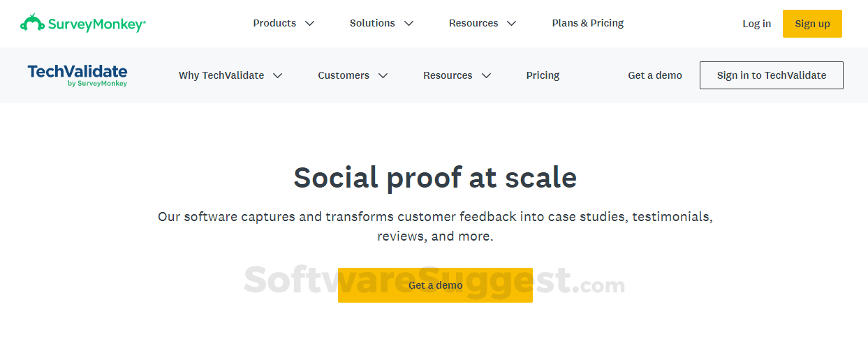Click the Social proof at scale heading

(434, 178)
